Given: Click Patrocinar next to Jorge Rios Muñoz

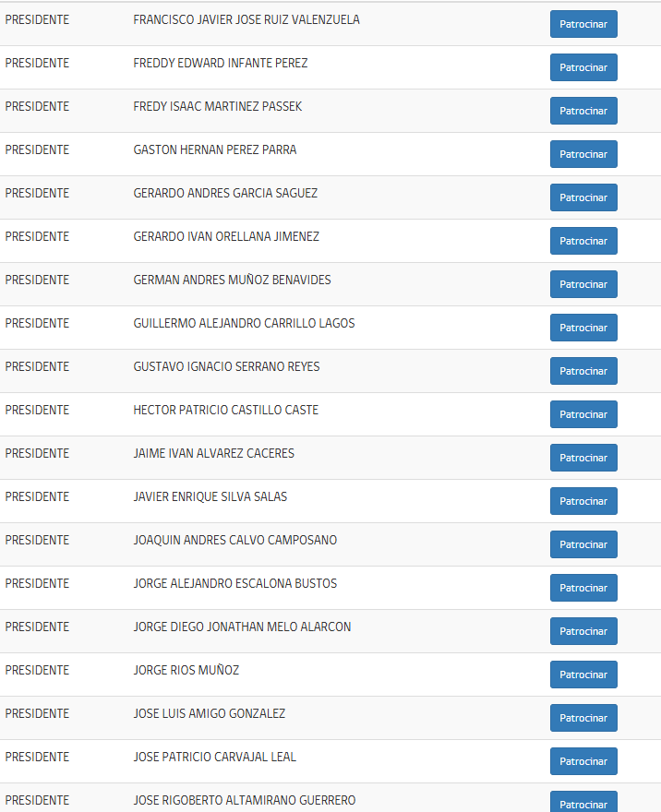Looking at the screenshot, I should coord(583,675).
